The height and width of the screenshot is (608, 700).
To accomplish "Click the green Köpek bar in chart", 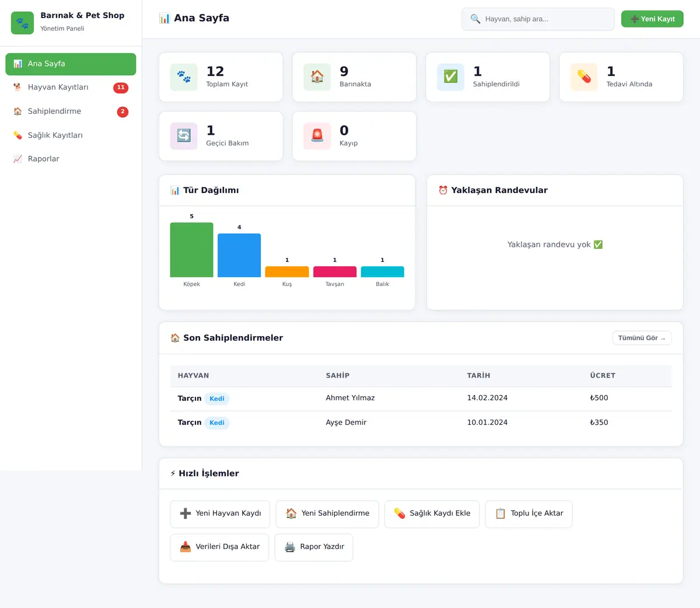I will tap(191, 250).
